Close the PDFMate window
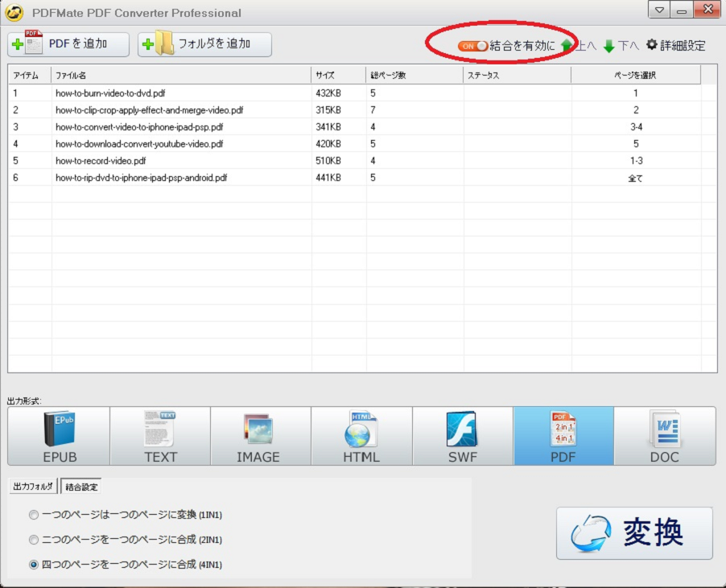The image size is (726, 588). pyautogui.click(x=707, y=10)
